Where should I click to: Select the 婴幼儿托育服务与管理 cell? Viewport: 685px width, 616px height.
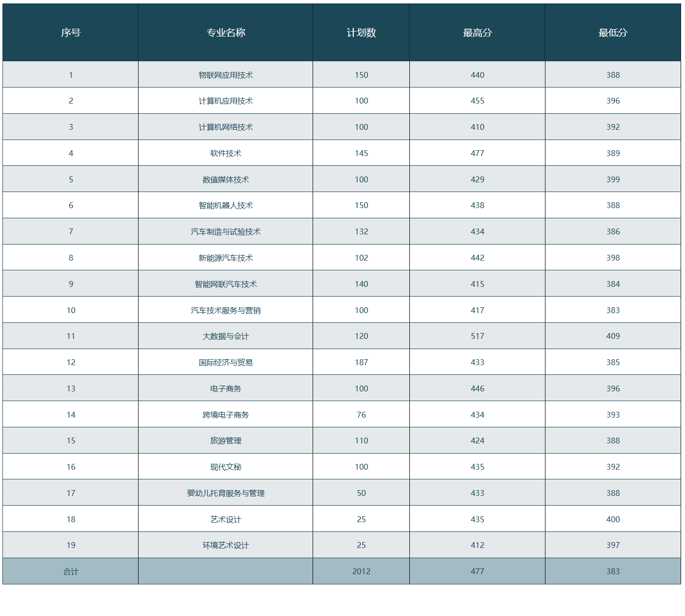[x=226, y=493]
